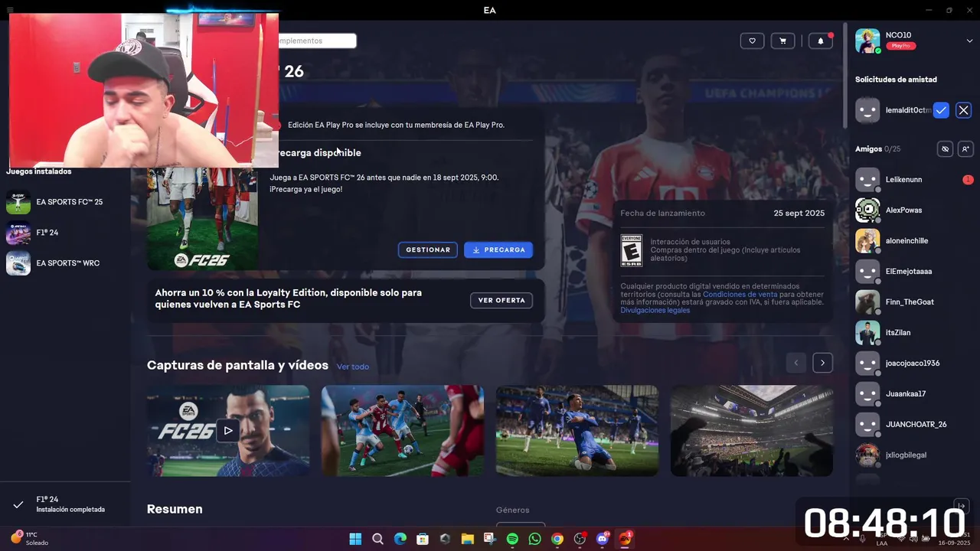
Task: Click the F1 24 installation completed notification
Action: click(65, 504)
